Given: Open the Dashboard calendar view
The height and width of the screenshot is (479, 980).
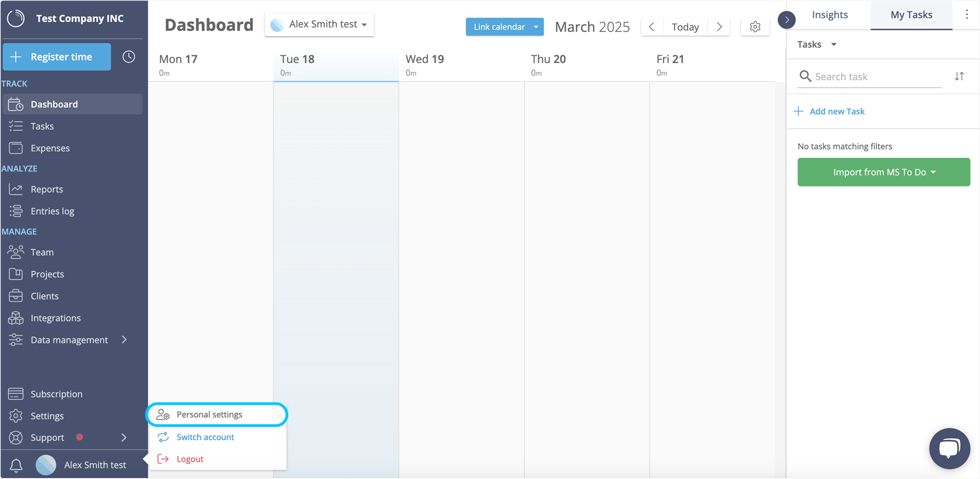Looking at the screenshot, I should coord(53,104).
